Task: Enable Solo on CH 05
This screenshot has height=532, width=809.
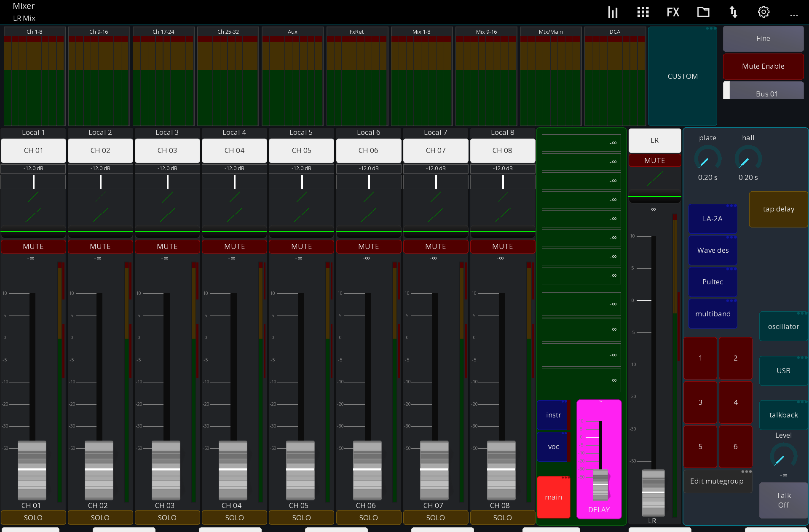Action: [x=301, y=517]
